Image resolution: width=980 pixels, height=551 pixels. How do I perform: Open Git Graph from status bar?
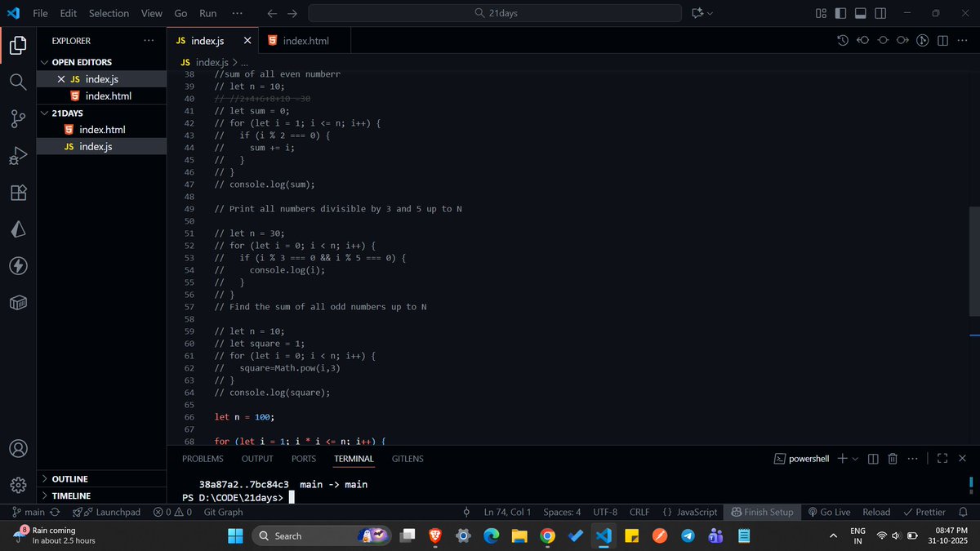pyautogui.click(x=222, y=512)
